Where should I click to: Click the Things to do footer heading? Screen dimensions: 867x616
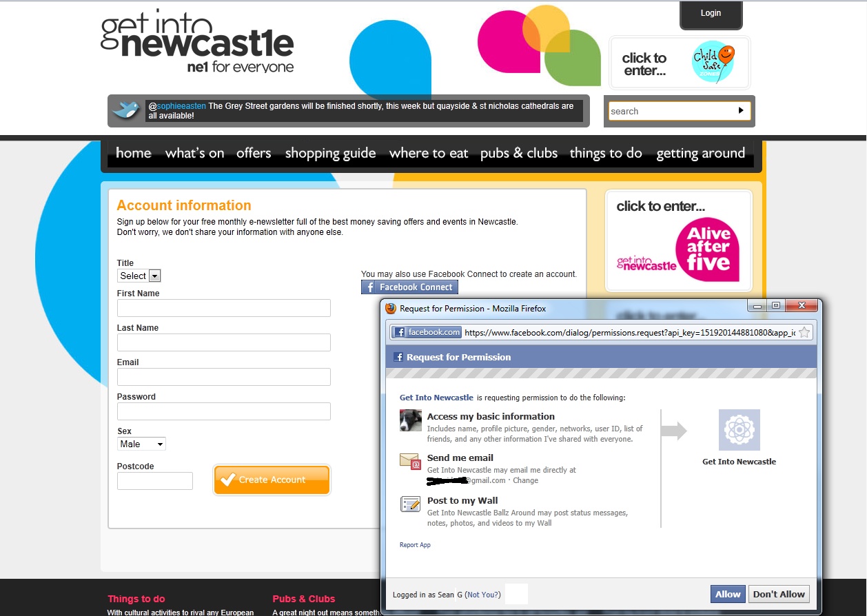point(136,599)
